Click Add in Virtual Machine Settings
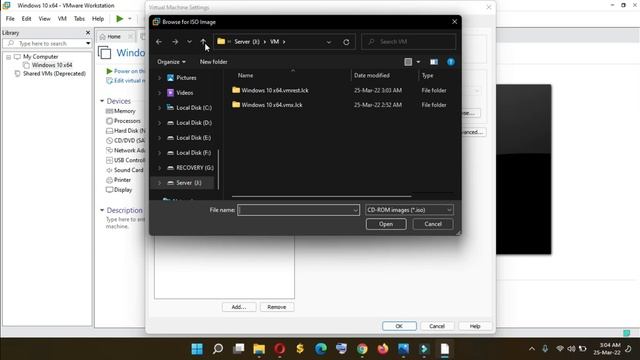Viewport: 640px width, 360px height. point(239,307)
